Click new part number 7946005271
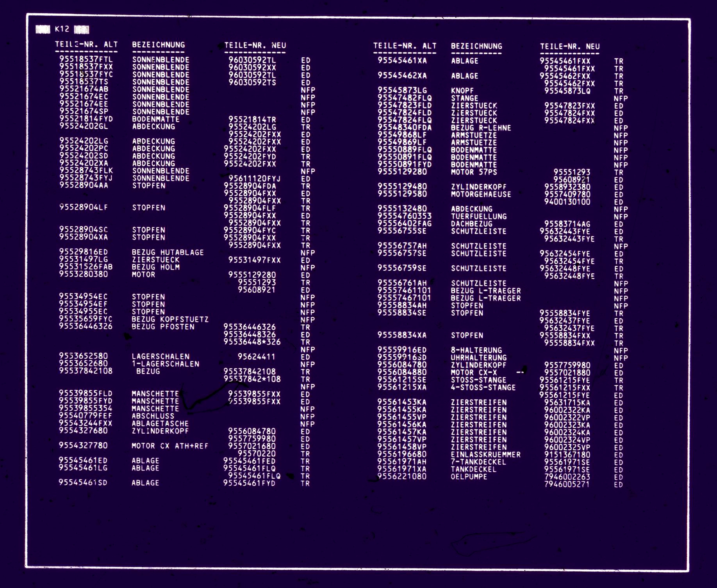The height and width of the screenshot is (588, 717). click(x=567, y=484)
